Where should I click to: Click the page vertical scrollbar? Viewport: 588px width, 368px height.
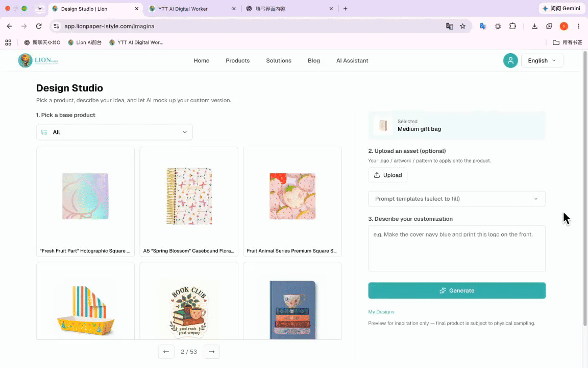click(584, 188)
